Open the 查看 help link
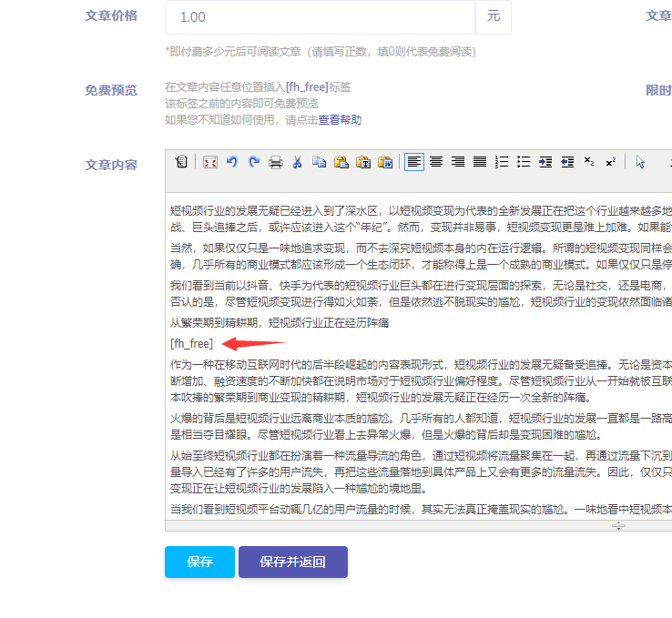This screenshot has height=618, width=672. point(329,119)
